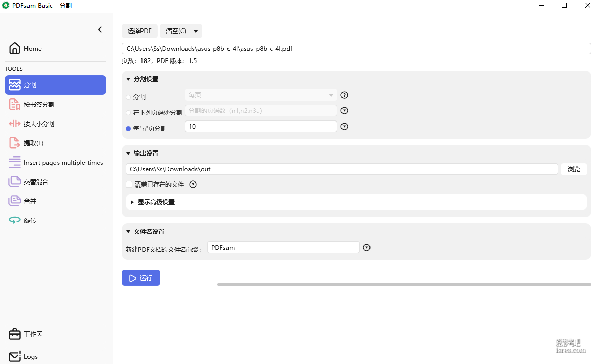The width and height of the screenshot is (598, 364).
Task: Show help for the file name prefix
Action: (366, 248)
